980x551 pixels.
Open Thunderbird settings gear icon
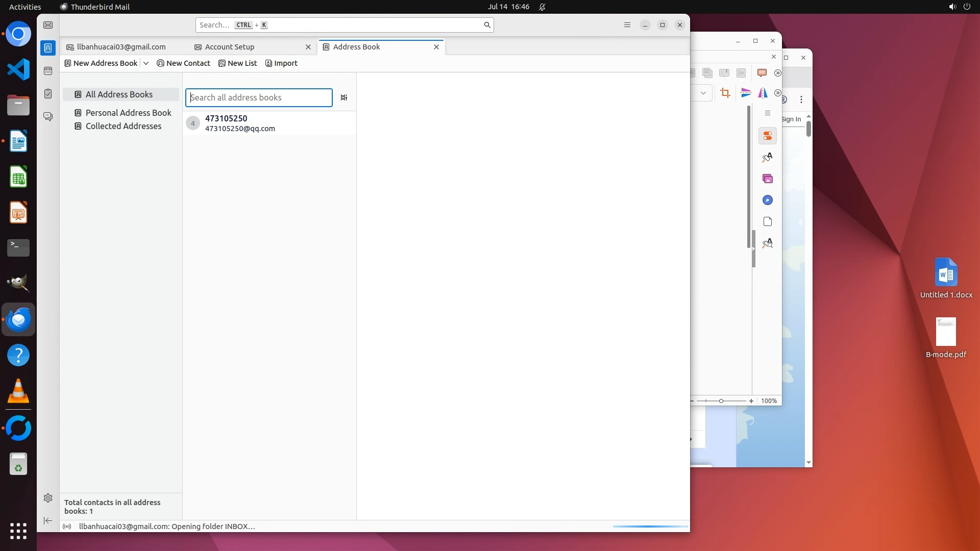point(48,498)
